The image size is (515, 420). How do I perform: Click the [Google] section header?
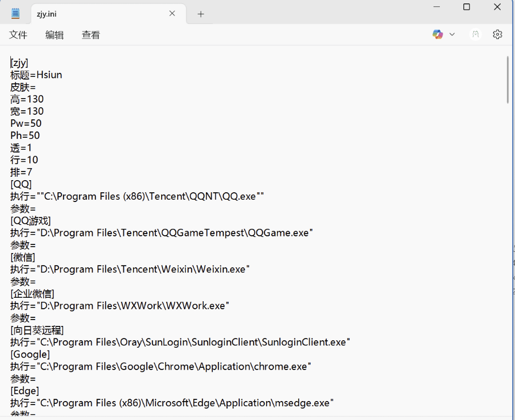tap(30, 354)
